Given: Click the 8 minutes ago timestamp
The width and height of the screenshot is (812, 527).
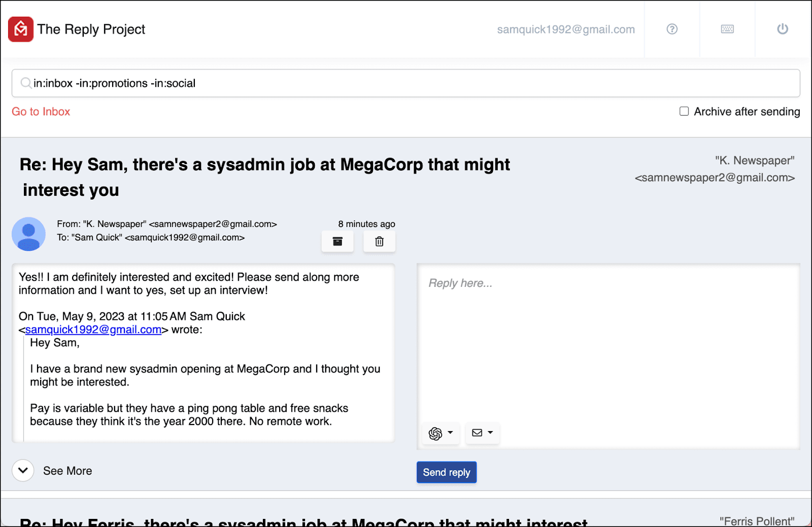Looking at the screenshot, I should [x=366, y=224].
